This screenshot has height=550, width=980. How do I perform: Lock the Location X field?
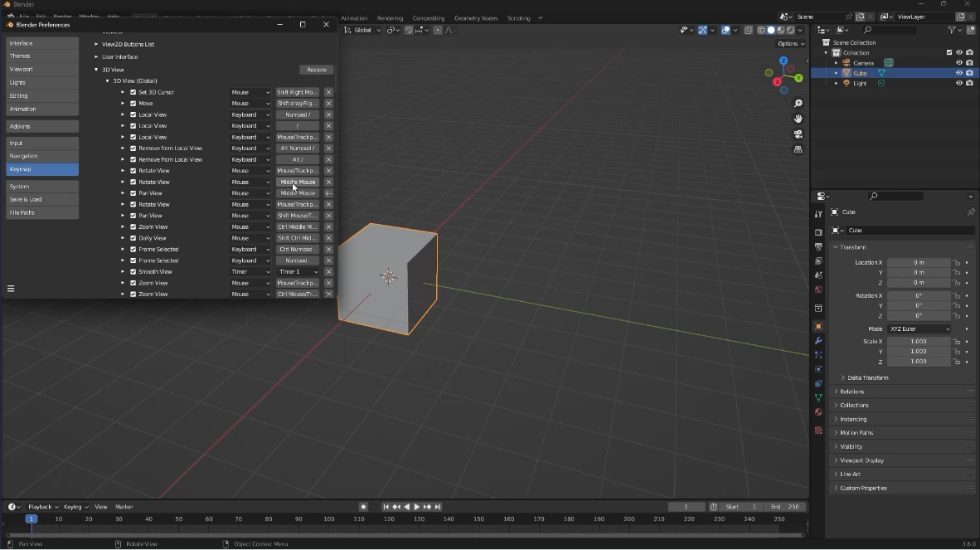pyautogui.click(x=957, y=262)
